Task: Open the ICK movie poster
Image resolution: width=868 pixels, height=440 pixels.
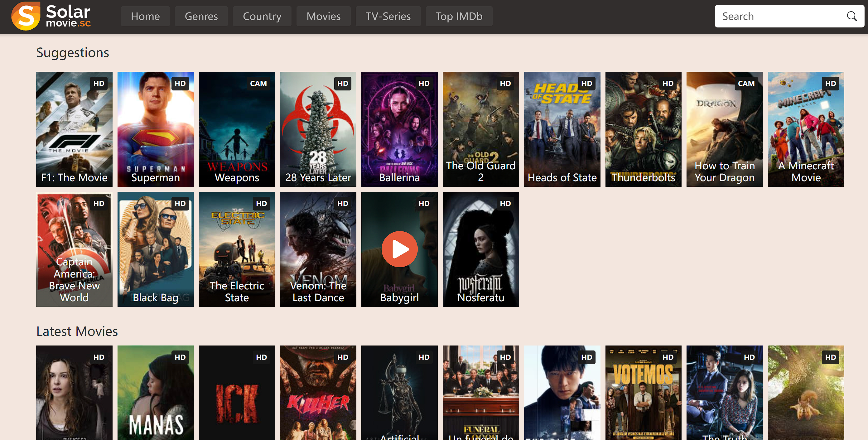Action: point(237,393)
